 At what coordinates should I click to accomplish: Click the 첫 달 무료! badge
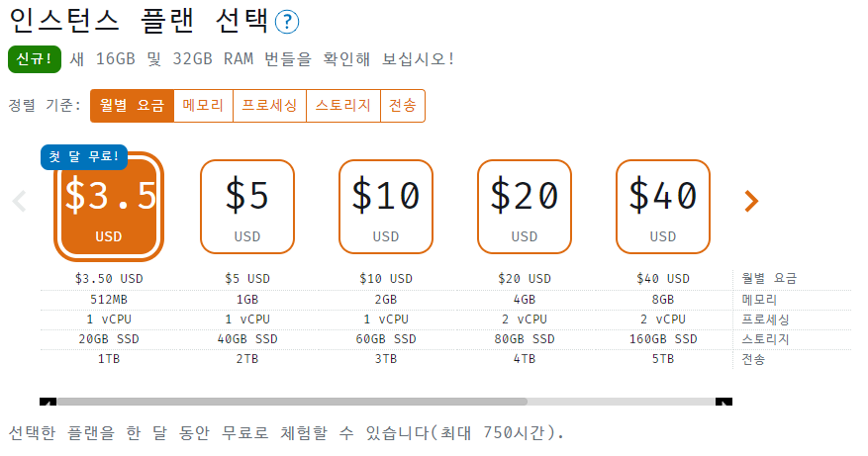84,156
